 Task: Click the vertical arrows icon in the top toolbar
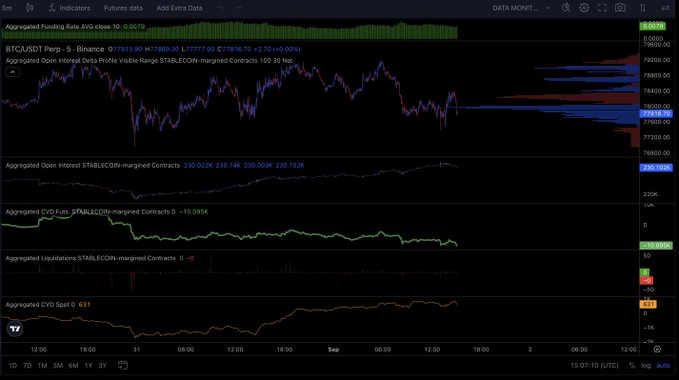tap(643, 8)
